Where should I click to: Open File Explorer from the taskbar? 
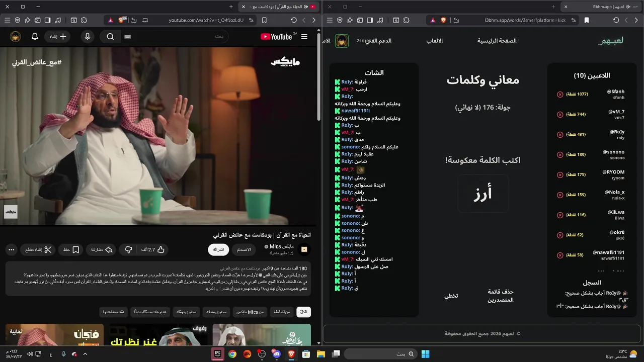point(321,354)
